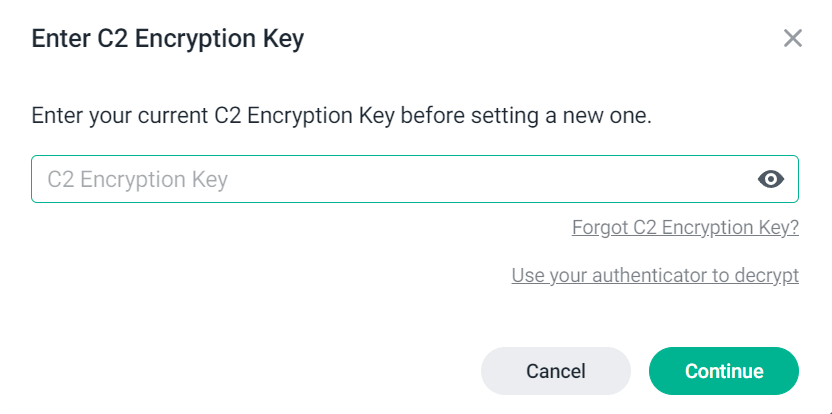Click the placeholder text C2 Encryption Key
The image size is (832, 414).
[137, 179]
